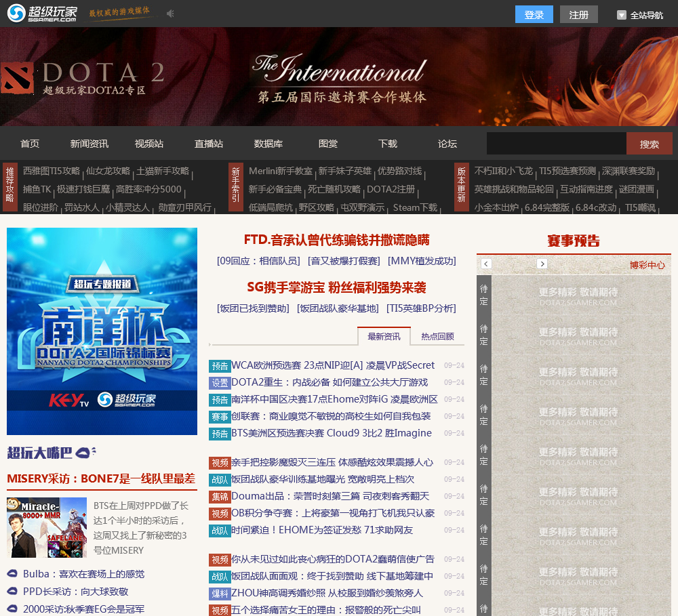Open the [09回应：相信队员] link
Image resolution: width=678 pixels, height=616 pixels.
258,261
